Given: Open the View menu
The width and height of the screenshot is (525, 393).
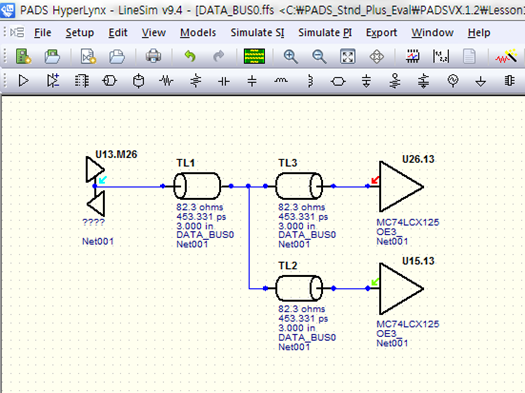Looking at the screenshot, I should 154,32.
